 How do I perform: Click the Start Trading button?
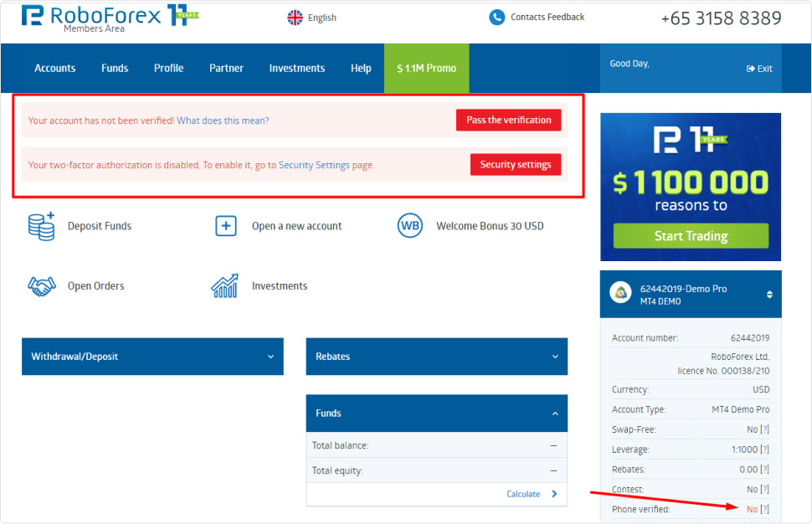[x=691, y=236]
